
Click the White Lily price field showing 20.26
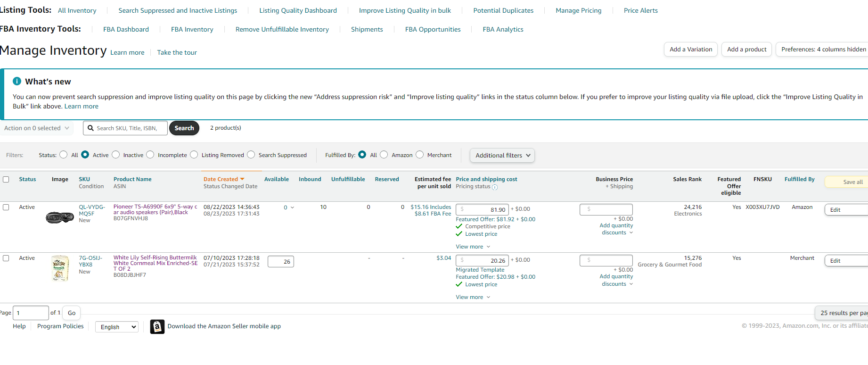point(482,260)
